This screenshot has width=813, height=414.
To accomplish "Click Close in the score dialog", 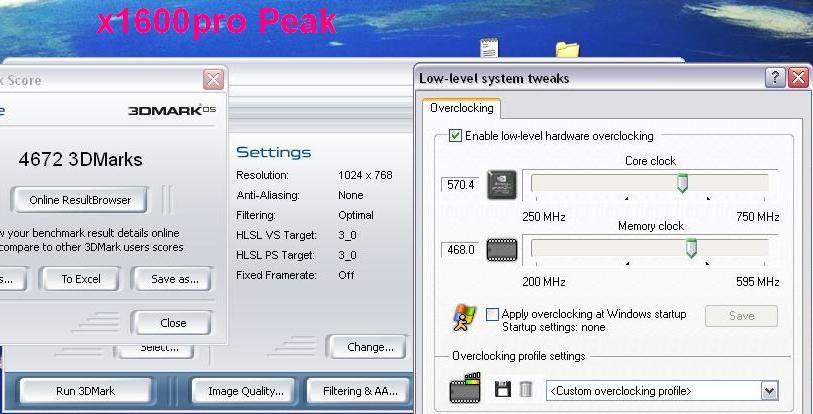I will [x=173, y=323].
